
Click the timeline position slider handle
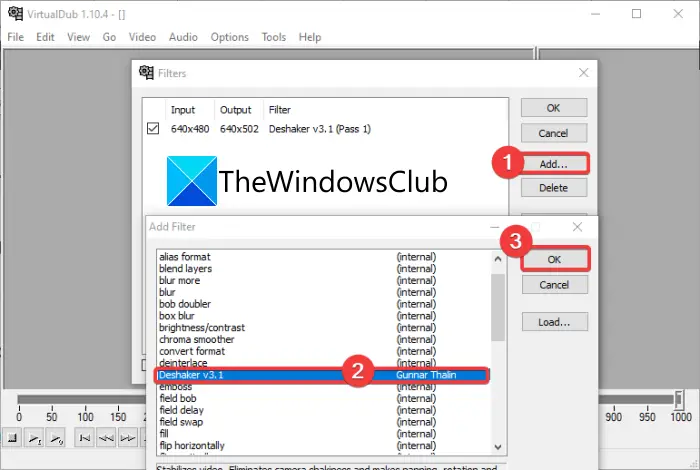679,399
